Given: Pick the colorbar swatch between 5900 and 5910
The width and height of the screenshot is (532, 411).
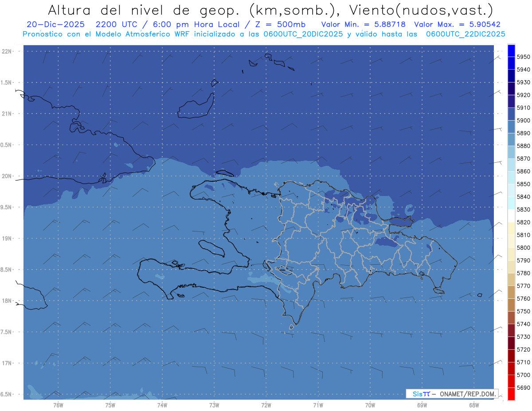Looking at the screenshot, I should click(x=511, y=114).
